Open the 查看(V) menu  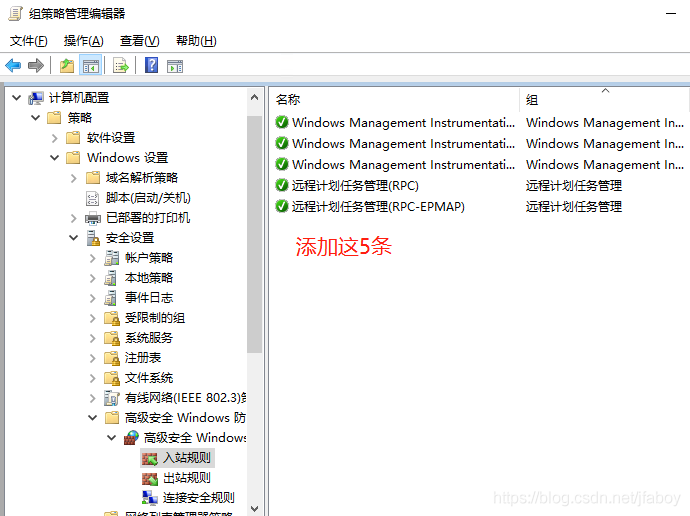[139, 41]
